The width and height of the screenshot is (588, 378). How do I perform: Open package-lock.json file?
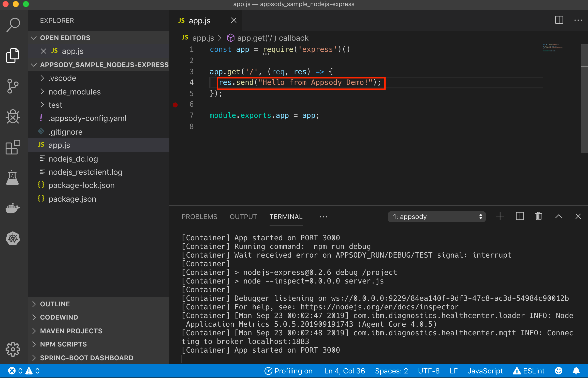point(99,185)
